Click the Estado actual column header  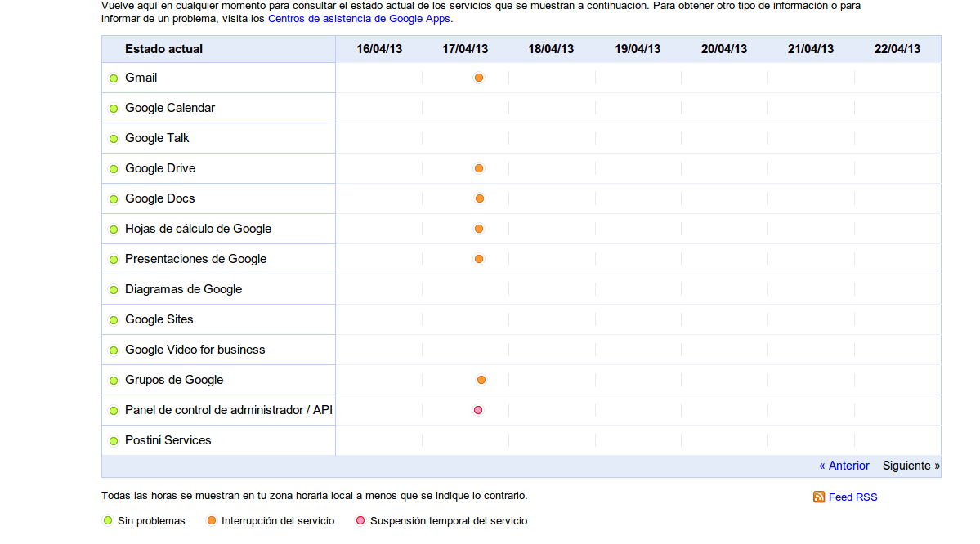163,49
